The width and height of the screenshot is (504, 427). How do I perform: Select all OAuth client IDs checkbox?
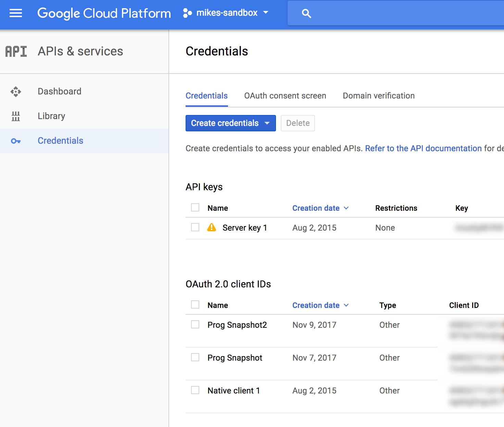coord(195,305)
